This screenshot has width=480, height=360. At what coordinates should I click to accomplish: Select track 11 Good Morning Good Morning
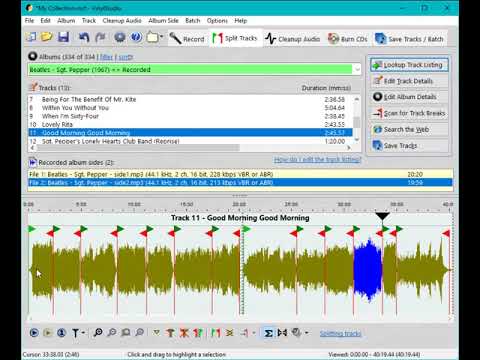pos(190,133)
